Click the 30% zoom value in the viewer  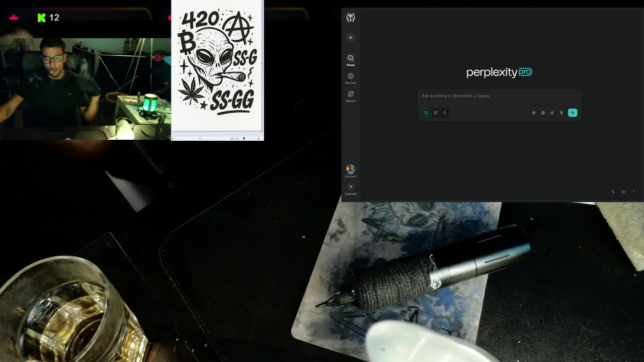[232, 138]
